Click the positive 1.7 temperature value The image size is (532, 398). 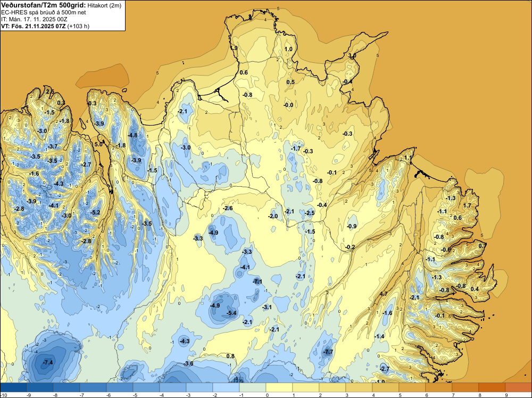tap(467, 205)
